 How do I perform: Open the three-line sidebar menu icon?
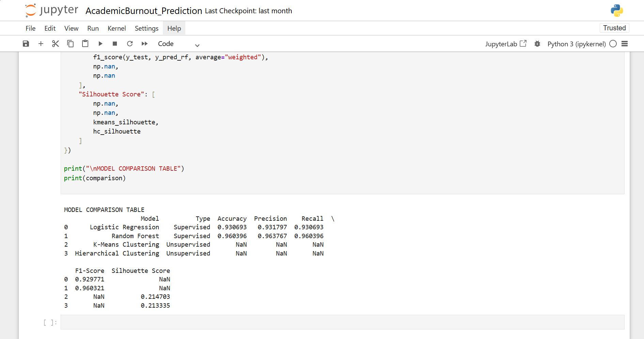point(625,44)
